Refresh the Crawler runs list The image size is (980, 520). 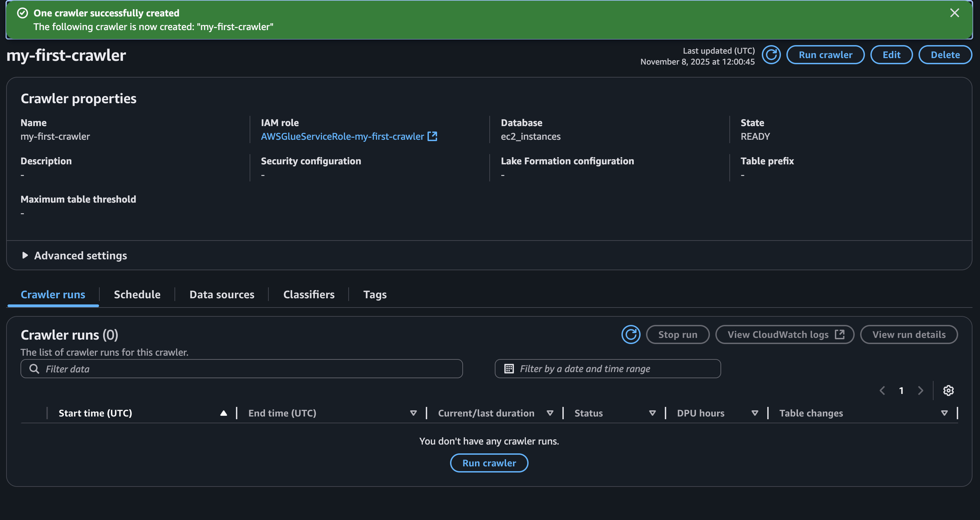[x=630, y=334]
